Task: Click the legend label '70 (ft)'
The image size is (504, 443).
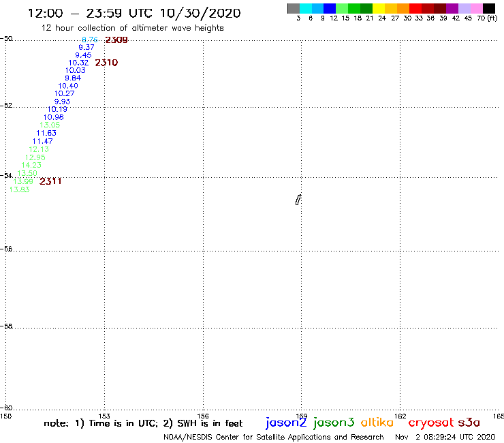Action: (x=487, y=18)
